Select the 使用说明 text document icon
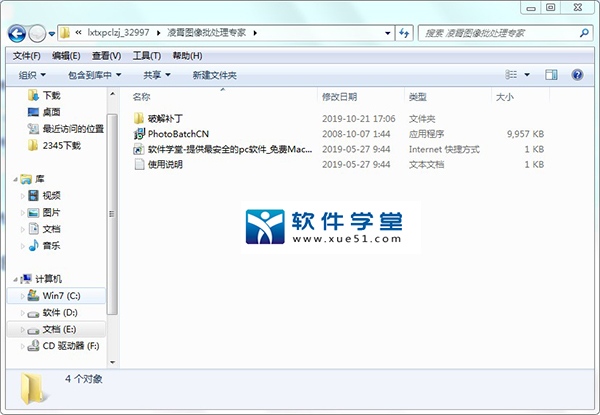 139,164
